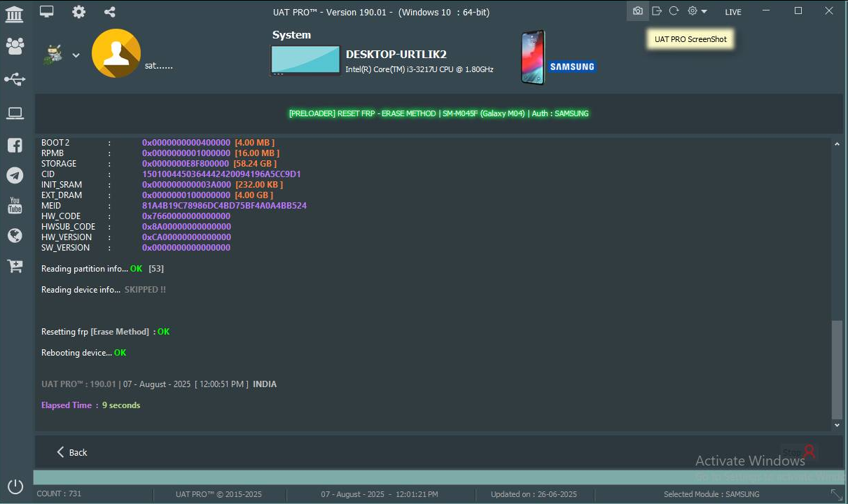The height and width of the screenshot is (504, 848).
Task: Click the power icon at bottom left
Action: [x=15, y=486]
